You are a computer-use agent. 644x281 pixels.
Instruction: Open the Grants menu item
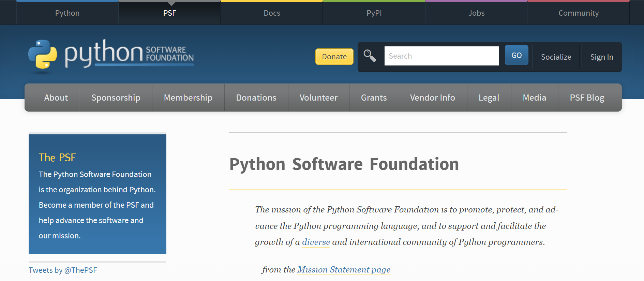(374, 98)
